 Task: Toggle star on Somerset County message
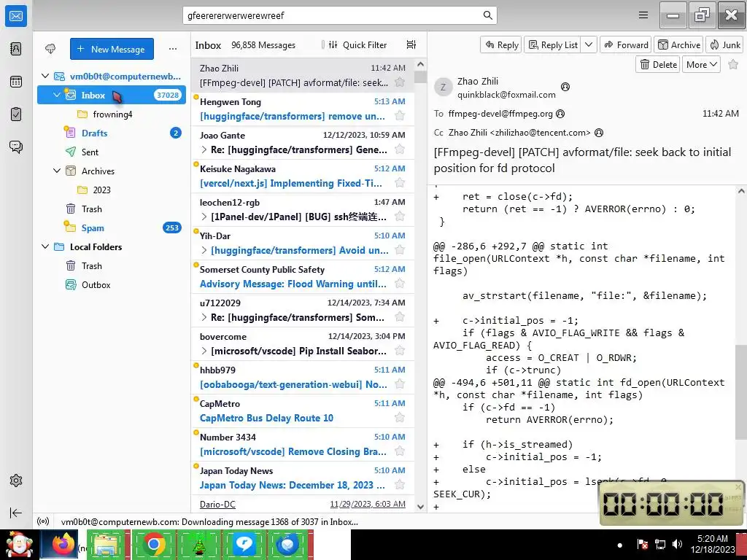400,284
